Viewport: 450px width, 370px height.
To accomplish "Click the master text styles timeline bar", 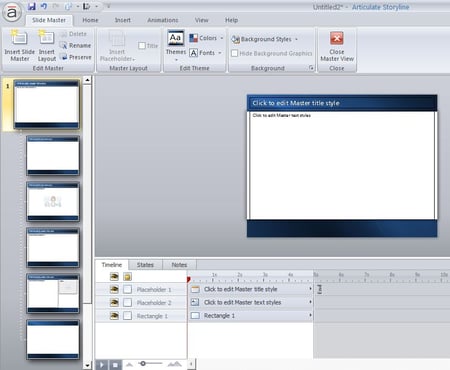I will [x=251, y=302].
